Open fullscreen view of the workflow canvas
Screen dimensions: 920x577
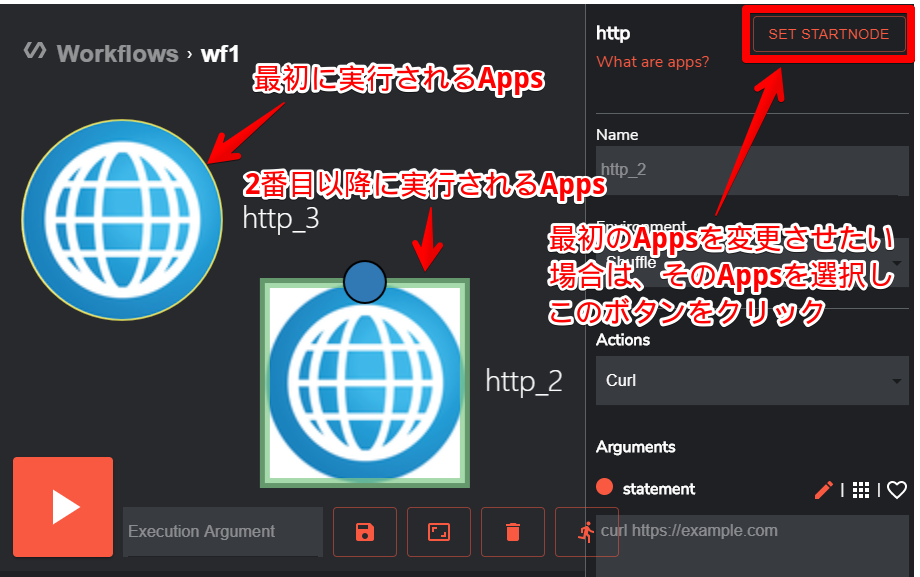438,532
